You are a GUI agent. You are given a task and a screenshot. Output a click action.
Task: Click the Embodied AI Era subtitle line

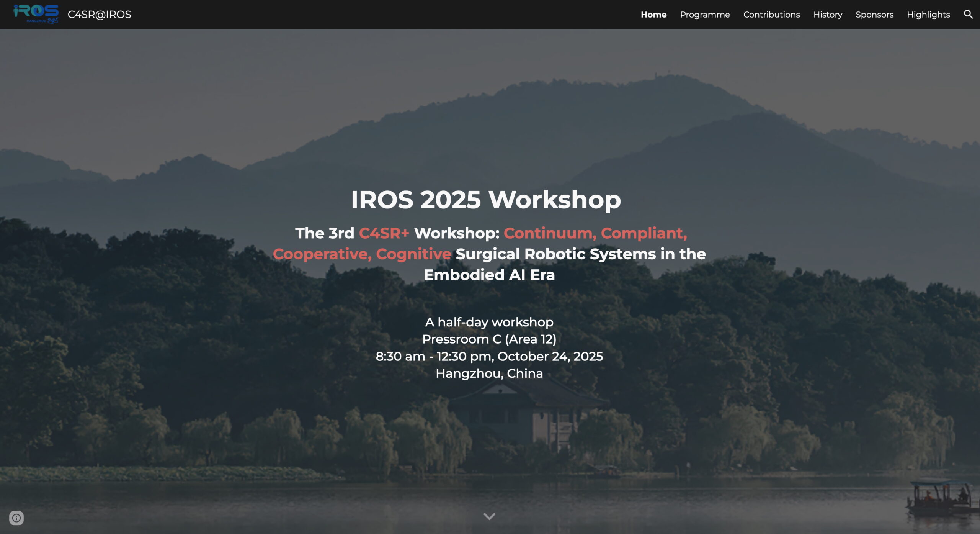489,275
